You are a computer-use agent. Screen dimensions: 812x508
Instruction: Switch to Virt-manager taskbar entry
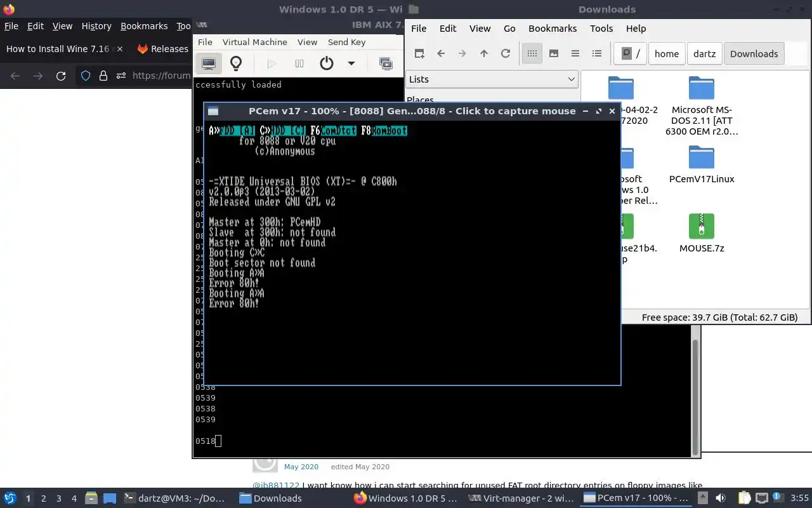point(521,498)
